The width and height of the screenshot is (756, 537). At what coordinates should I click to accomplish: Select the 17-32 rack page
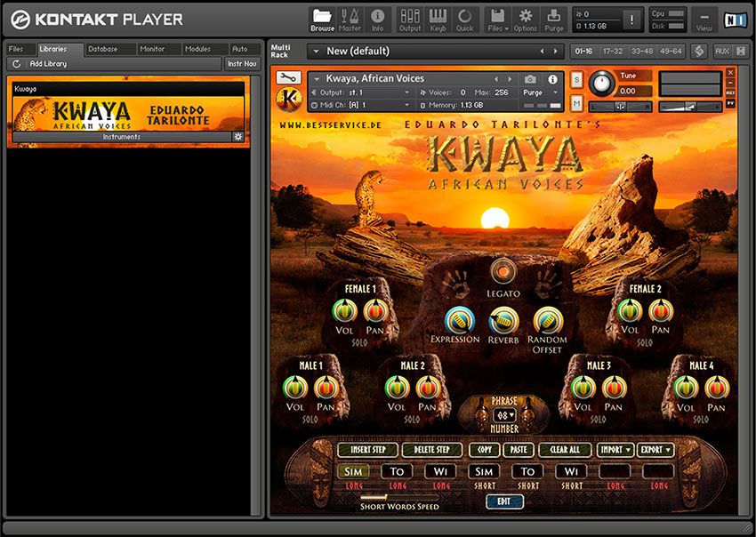(x=613, y=51)
